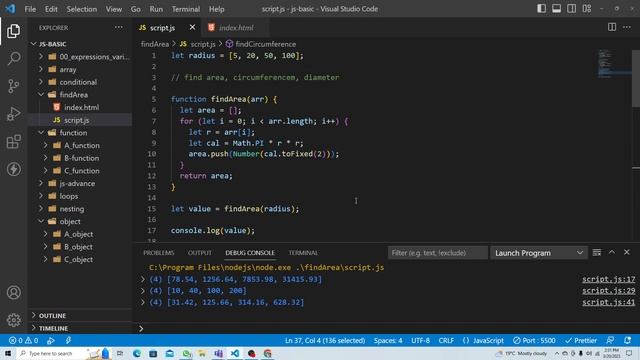Screen dimensions: 640x360
Task: Expand the Timeline section
Action: pyautogui.click(x=80, y=328)
